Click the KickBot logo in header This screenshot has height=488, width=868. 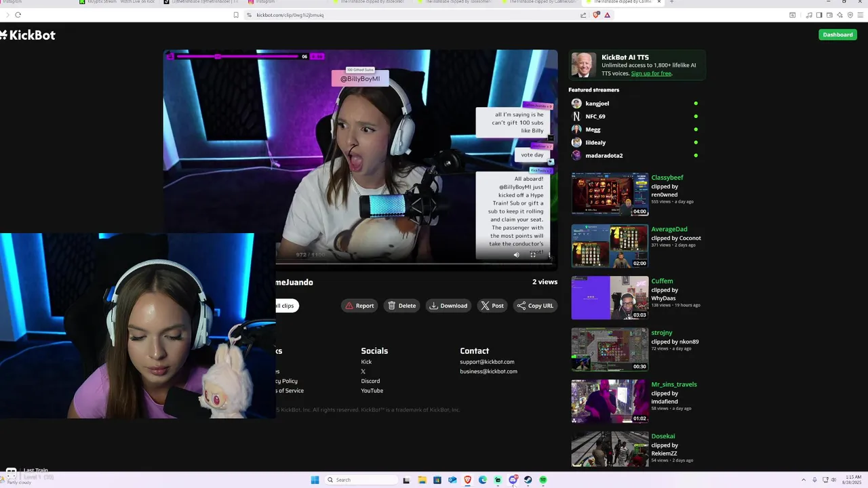pos(28,35)
